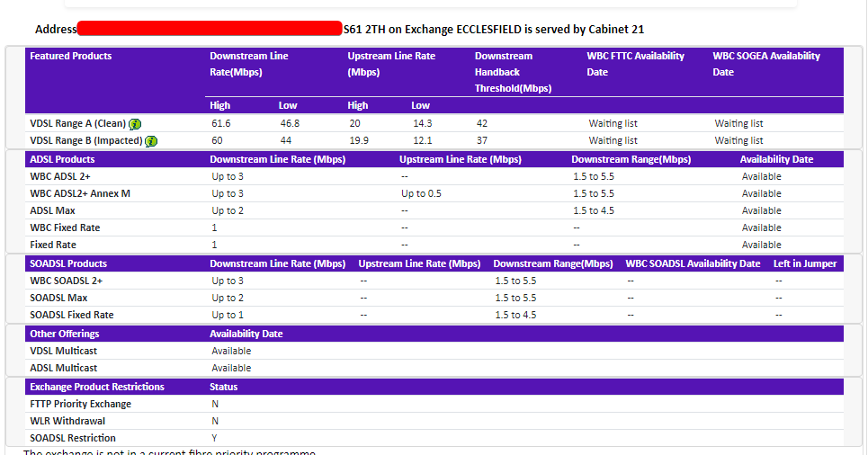Click the ADSL Multicast row label
This screenshot has height=455, width=868.
click(64, 368)
